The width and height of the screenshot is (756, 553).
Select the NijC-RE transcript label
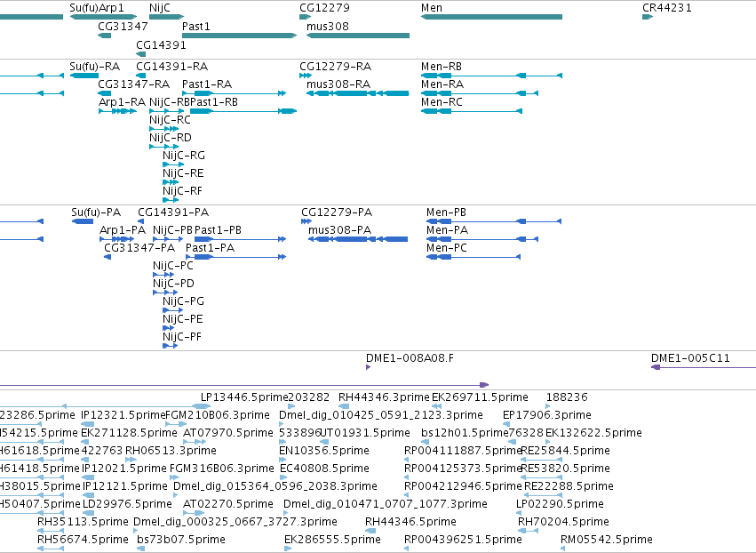pyautogui.click(x=183, y=173)
